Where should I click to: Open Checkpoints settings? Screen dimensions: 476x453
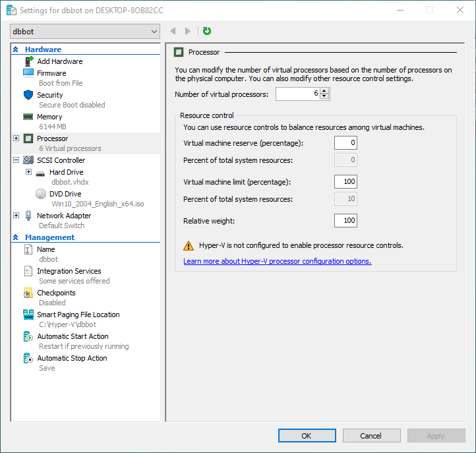tap(56, 293)
